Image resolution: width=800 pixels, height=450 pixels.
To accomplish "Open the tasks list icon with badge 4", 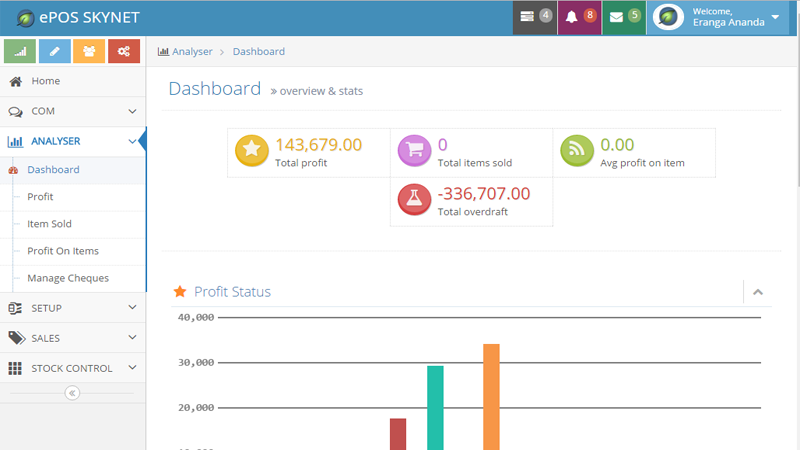I will [x=535, y=17].
